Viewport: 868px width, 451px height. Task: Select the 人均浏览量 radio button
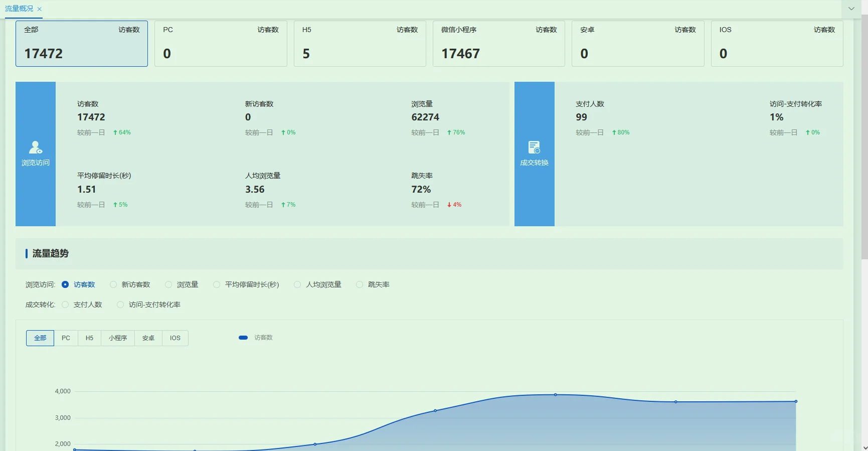[297, 284]
